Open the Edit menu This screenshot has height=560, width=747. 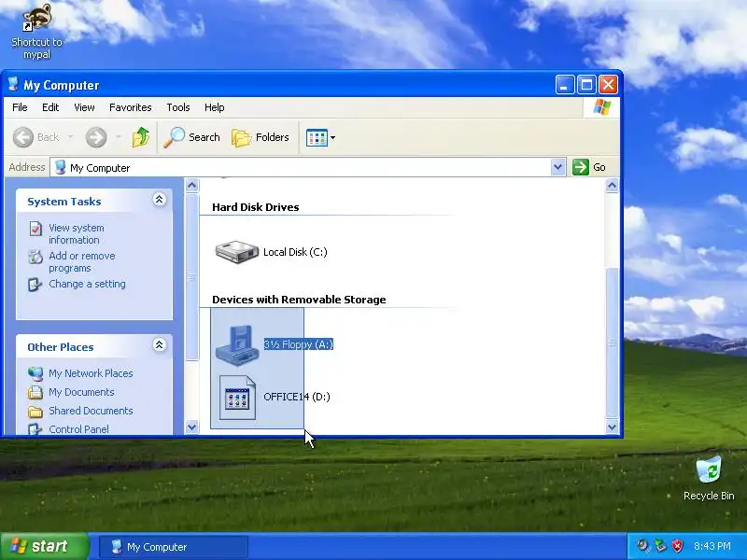(50, 107)
